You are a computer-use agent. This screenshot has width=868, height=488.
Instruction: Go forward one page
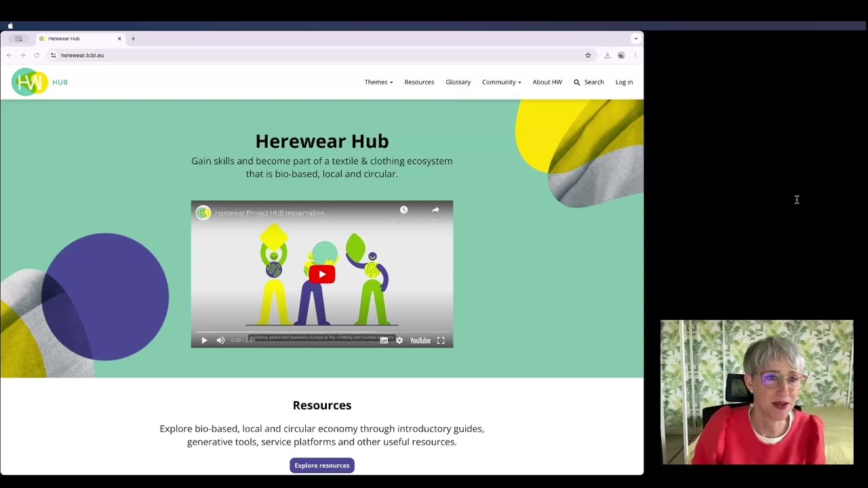(22, 56)
